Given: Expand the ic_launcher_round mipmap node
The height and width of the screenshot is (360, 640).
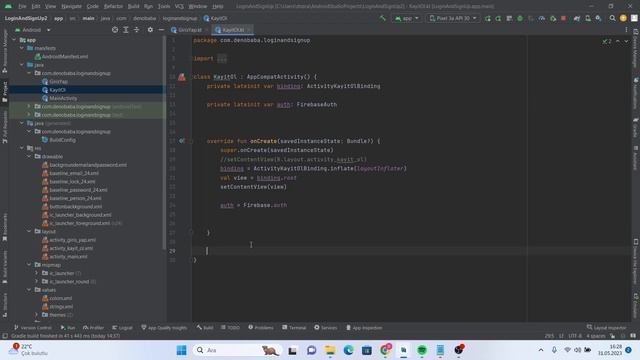Looking at the screenshot, I should 36,282.
